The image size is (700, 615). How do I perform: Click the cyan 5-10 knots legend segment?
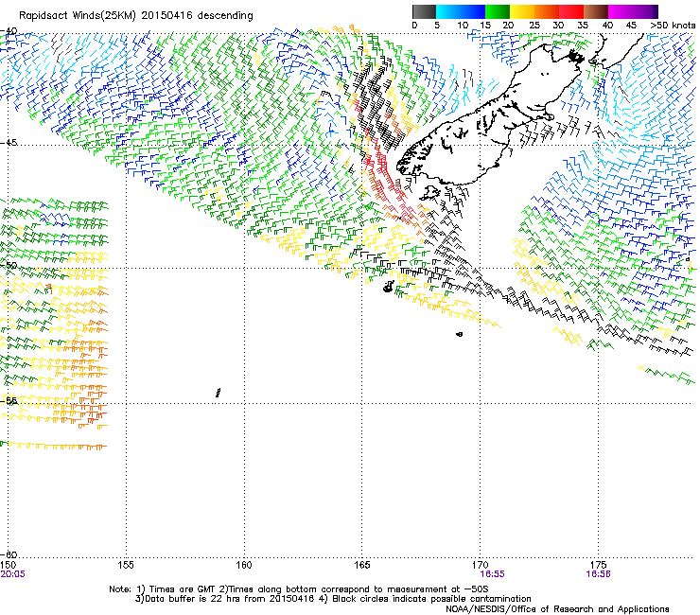tap(448, 11)
